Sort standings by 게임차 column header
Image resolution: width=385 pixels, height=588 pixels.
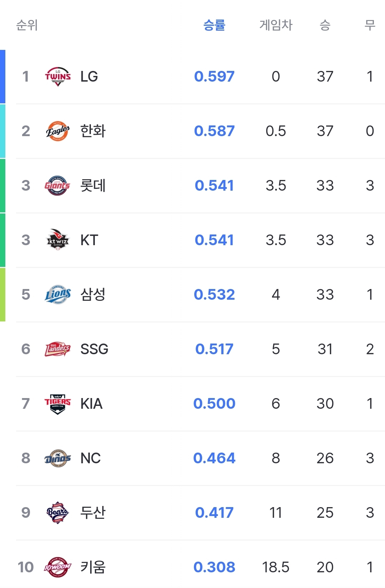point(276,25)
